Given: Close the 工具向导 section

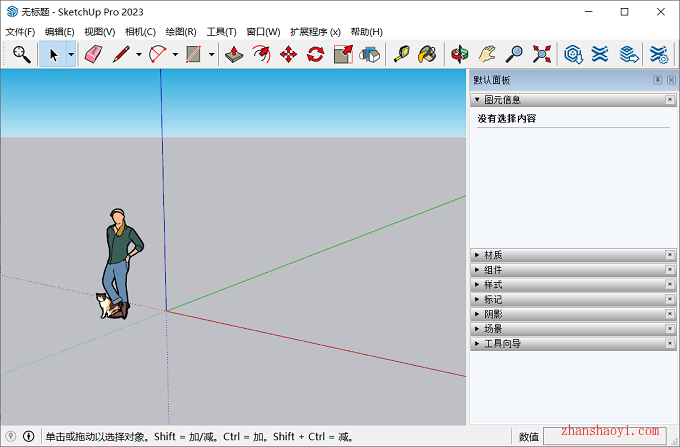Looking at the screenshot, I should (670, 343).
